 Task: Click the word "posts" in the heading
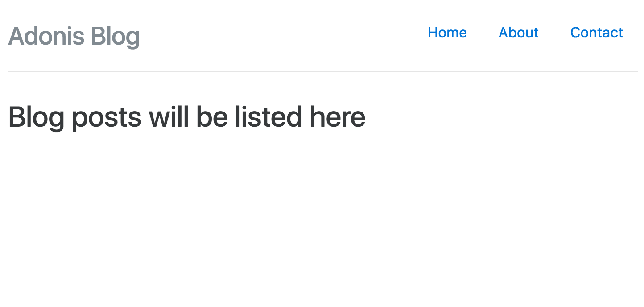click(x=107, y=118)
